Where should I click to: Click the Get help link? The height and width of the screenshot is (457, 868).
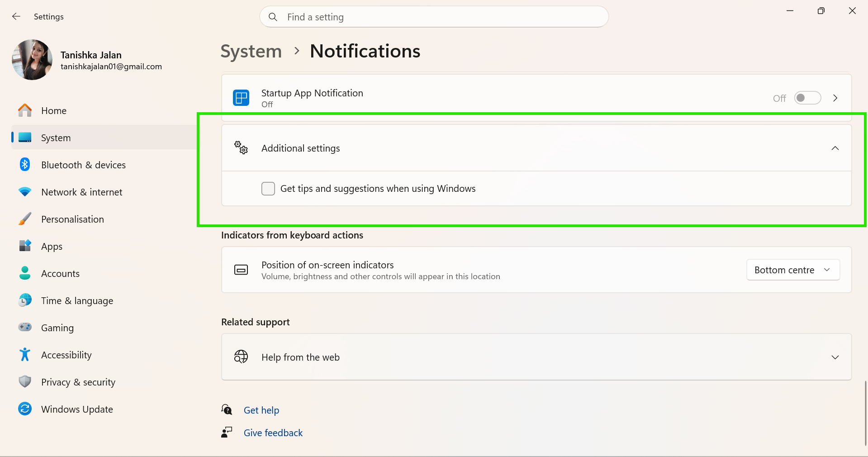(x=261, y=410)
